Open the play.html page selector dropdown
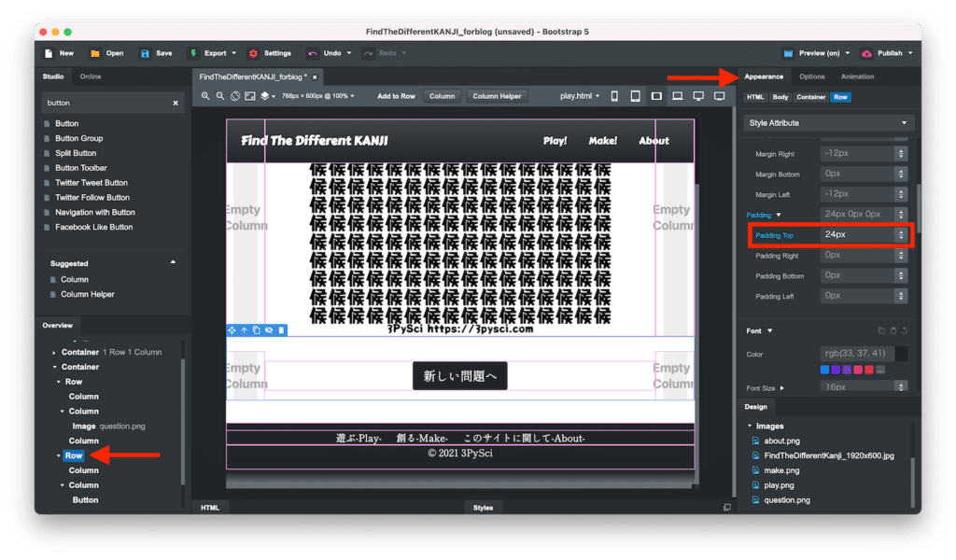The height and width of the screenshot is (560, 956). point(580,96)
